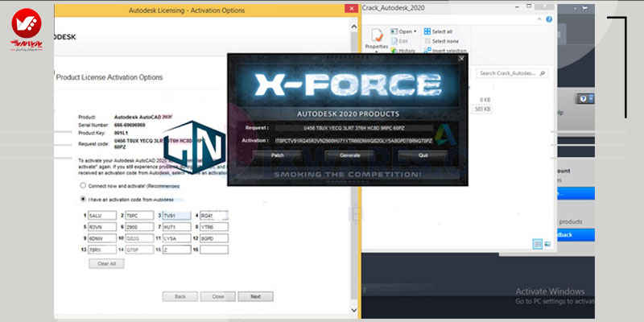Click activation code box 15
This screenshot has width=644, height=322.
point(176,250)
